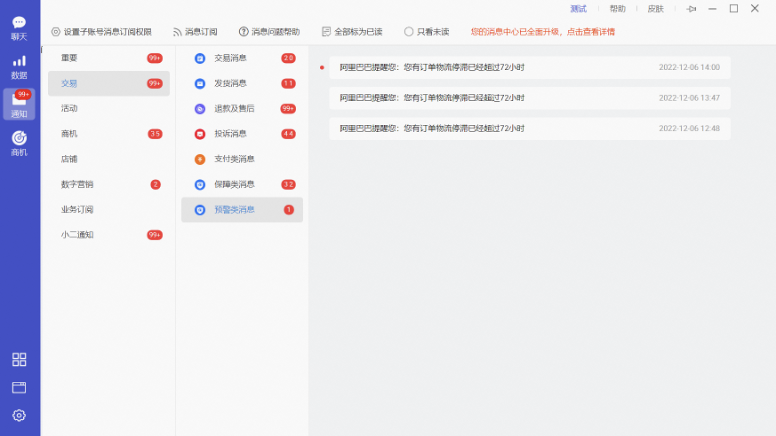
Task: Select the 重要 category
Action: click(109, 58)
